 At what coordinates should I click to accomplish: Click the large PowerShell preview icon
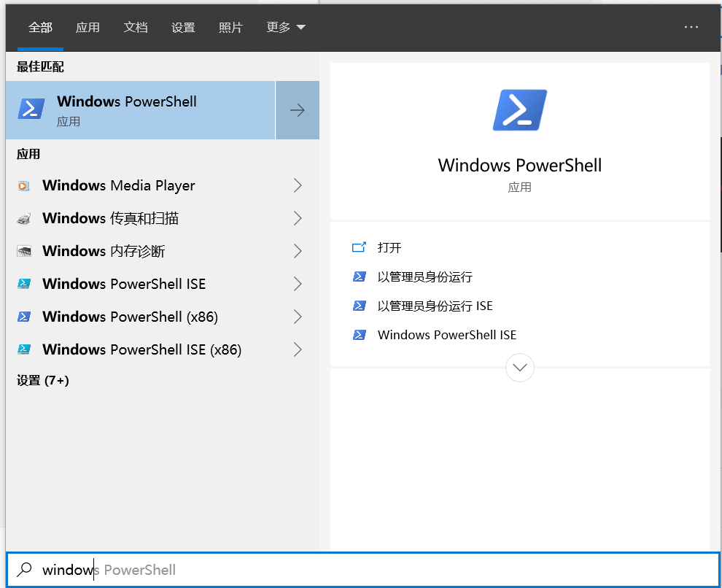(x=519, y=109)
